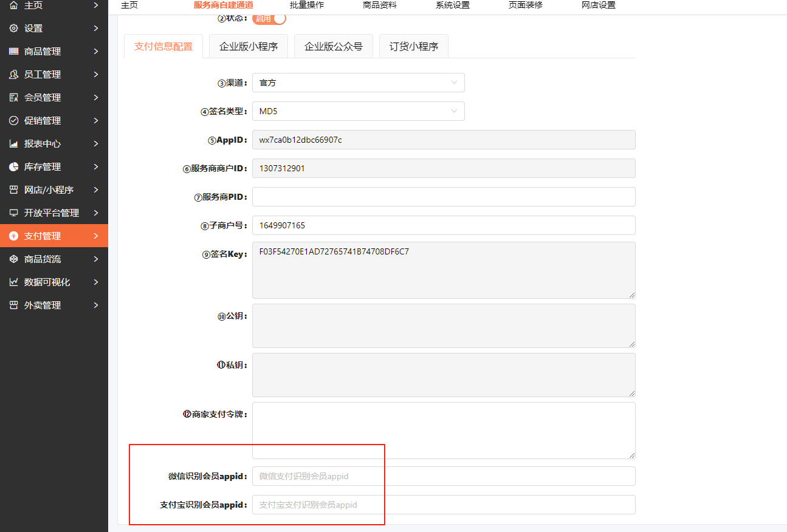Select the 支付管理 sidebar label
Viewport: 787px width, 532px height.
point(43,236)
